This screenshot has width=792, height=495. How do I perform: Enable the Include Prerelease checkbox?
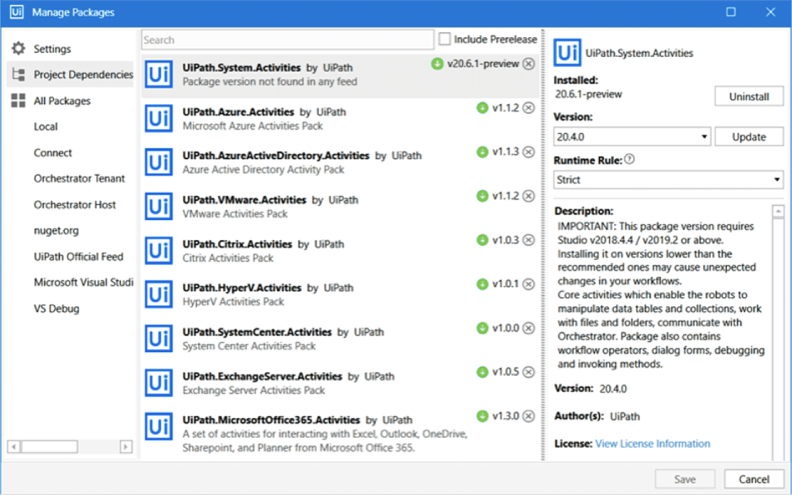[x=444, y=39]
